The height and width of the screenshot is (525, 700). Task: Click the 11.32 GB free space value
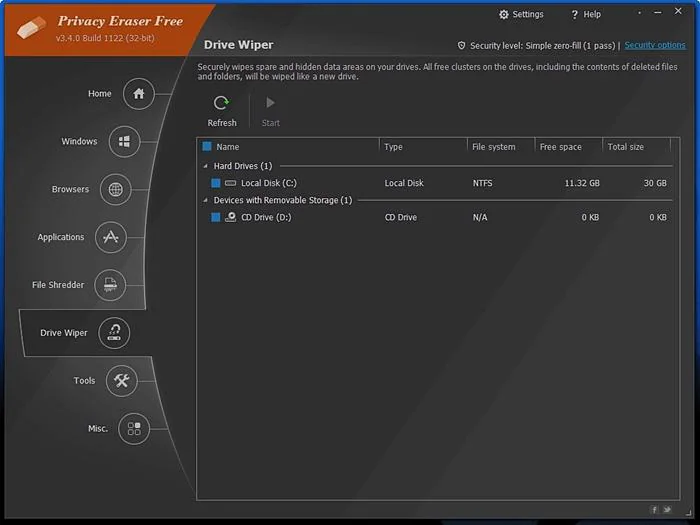[x=582, y=183]
